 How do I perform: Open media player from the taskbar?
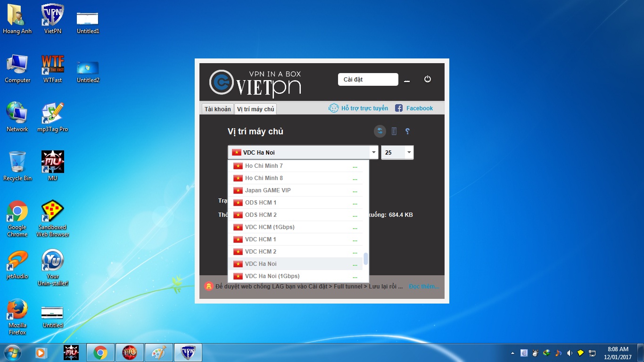coord(41,352)
